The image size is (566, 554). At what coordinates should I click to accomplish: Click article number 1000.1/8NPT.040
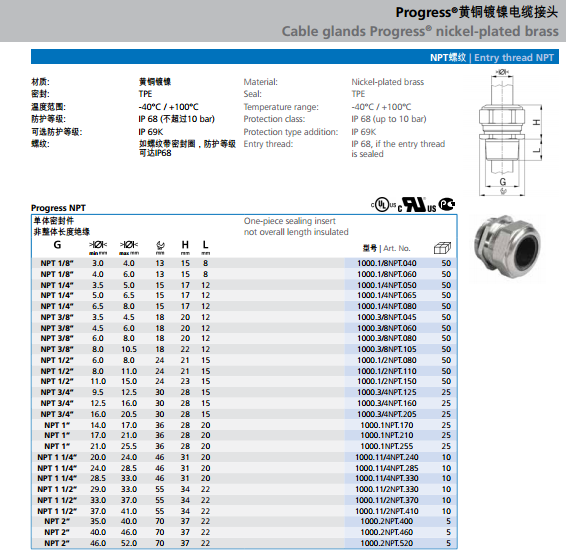coord(387,263)
